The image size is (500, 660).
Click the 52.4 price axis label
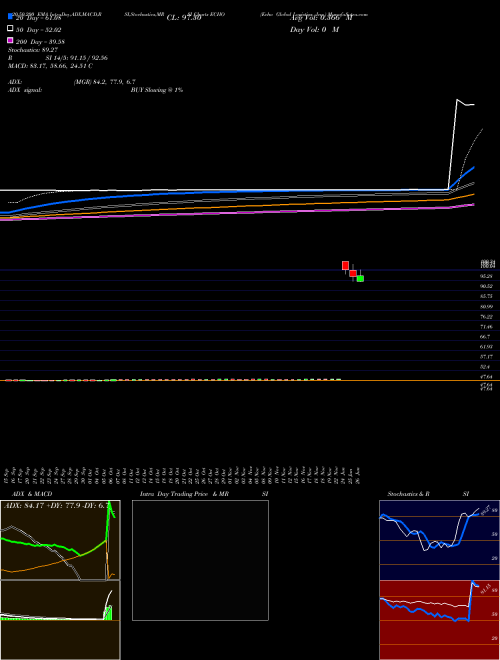[x=485, y=367]
